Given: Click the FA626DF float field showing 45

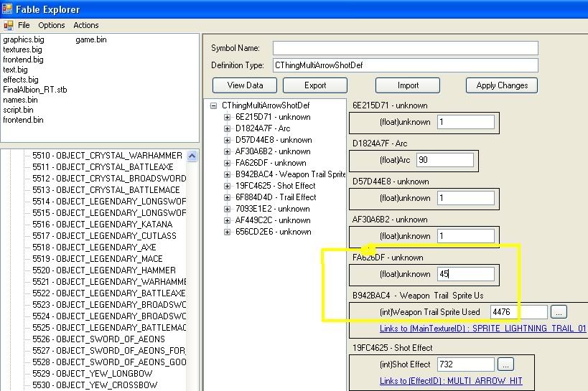Looking at the screenshot, I should [x=466, y=274].
